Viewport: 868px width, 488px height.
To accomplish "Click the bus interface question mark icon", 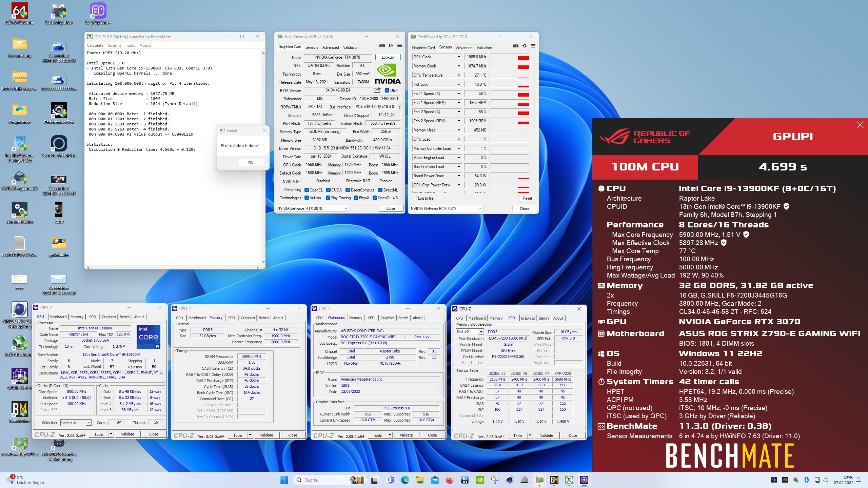I will 399,107.
